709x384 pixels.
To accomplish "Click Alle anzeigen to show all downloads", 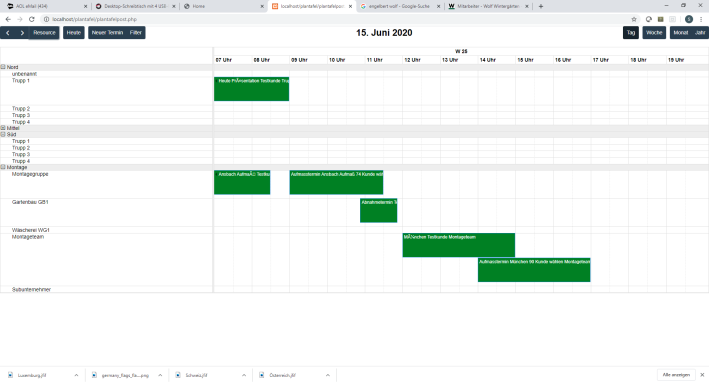I will [676, 375].
